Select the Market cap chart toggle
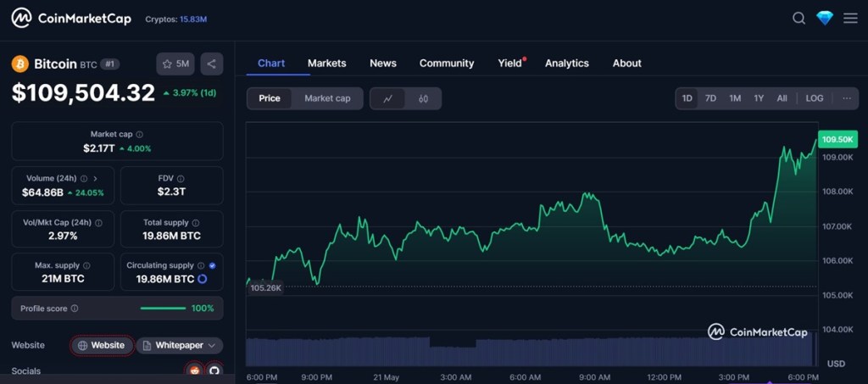868x384 pixels. (x=327, y=98)
